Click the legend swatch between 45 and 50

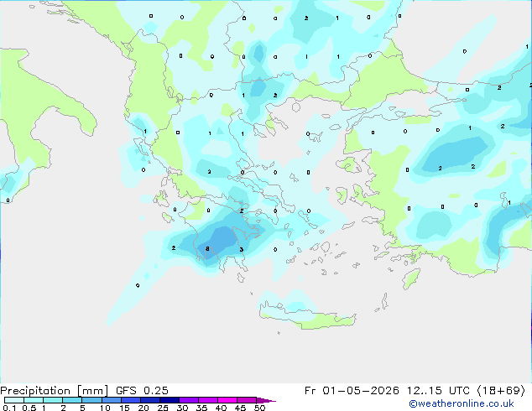(247, 400)
